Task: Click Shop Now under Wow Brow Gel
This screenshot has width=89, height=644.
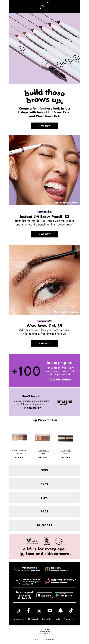Action: click(x=44, y=343)
